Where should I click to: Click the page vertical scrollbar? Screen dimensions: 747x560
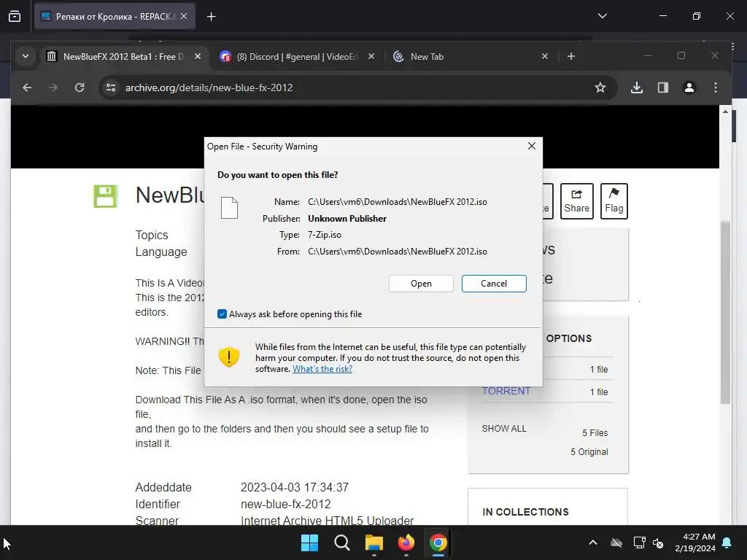pyautogui.click(x=725, y=312)
